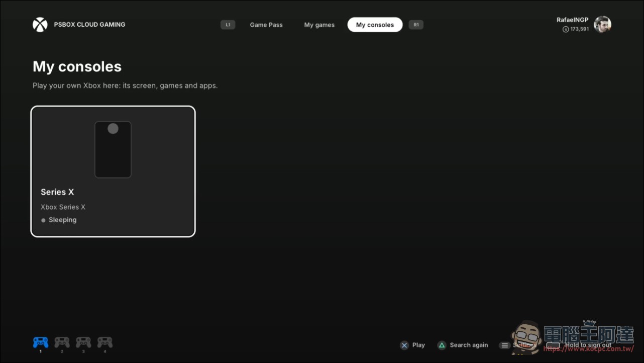The image size is (644, 363).
Task: Click the Search again prompt label
Action: tap(469, 345)
